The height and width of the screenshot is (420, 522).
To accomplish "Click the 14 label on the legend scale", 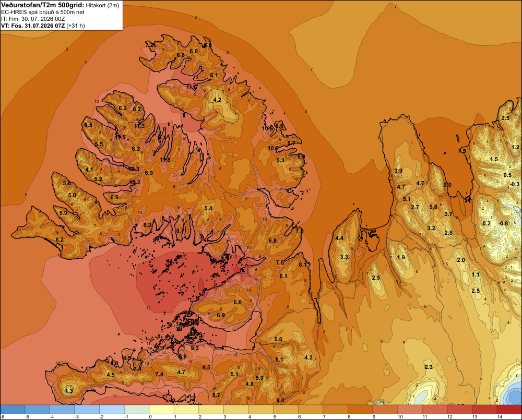I will pos(500,417).
